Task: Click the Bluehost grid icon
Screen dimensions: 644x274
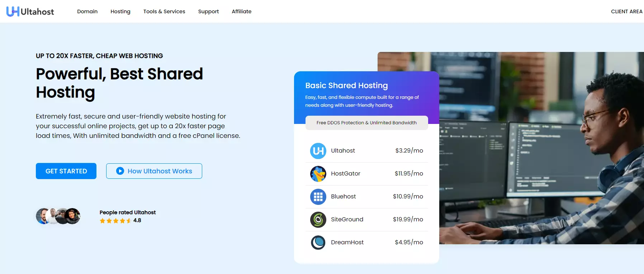Action: pos(318,197)
